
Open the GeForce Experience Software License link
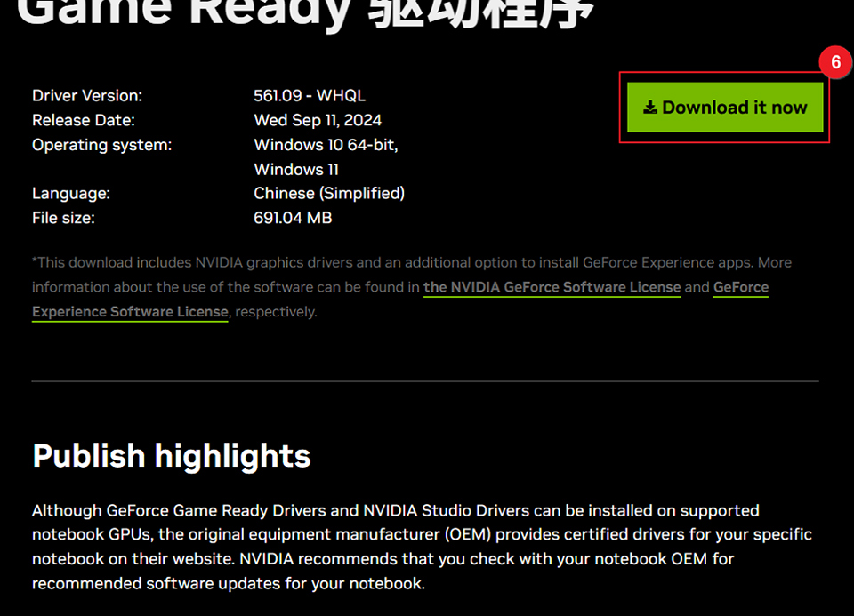point(130,312)
